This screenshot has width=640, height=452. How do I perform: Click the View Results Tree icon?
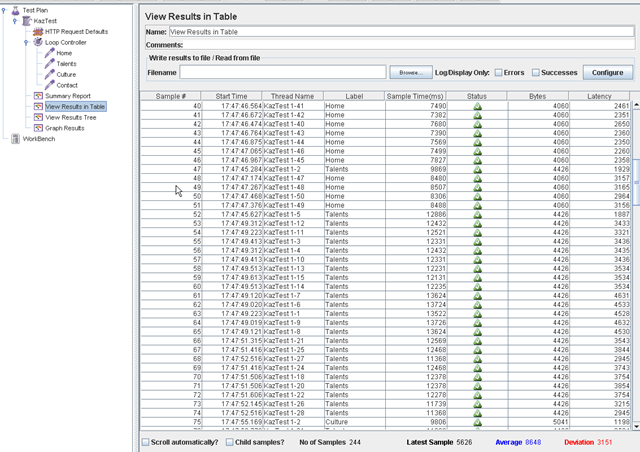pyautogui.click(x=38, y=117)
